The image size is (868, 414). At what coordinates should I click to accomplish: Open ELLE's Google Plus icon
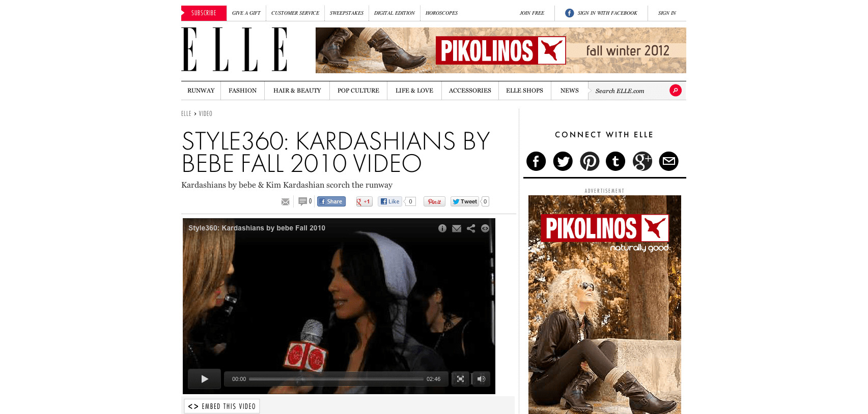[x=642, y=161]
